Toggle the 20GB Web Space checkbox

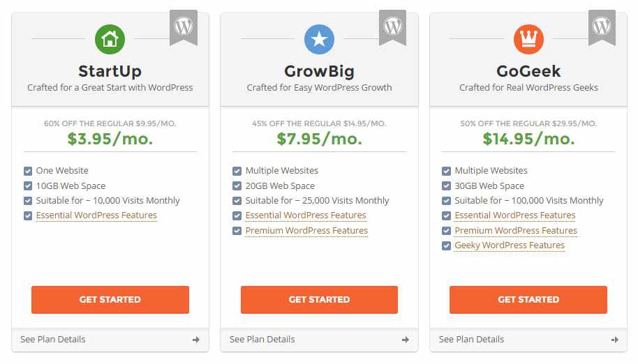[237, 186]
